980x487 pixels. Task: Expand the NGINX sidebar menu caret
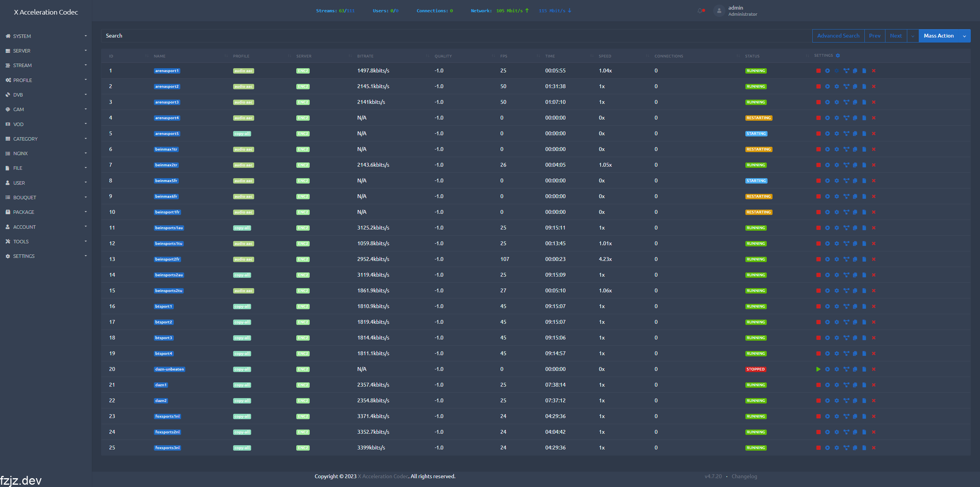pyautogui.click(x=86, y=153)
